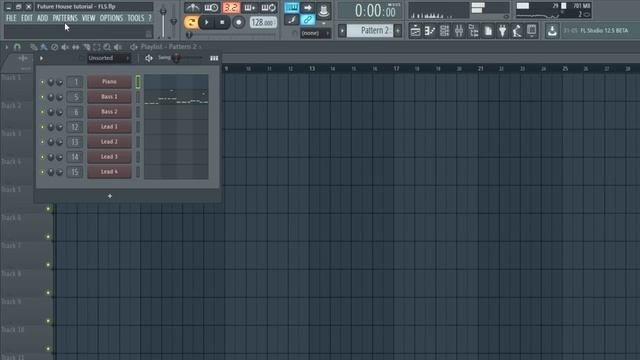Open the ADD menu
This screenshot has width=640, height=360.
click(42, 18)
